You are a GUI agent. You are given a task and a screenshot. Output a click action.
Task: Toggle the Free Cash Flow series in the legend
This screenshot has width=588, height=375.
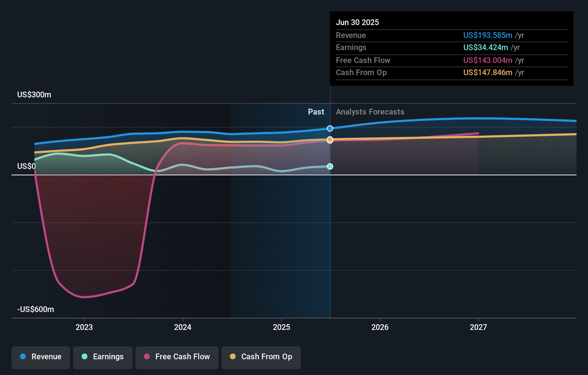[x=177, y=357]
